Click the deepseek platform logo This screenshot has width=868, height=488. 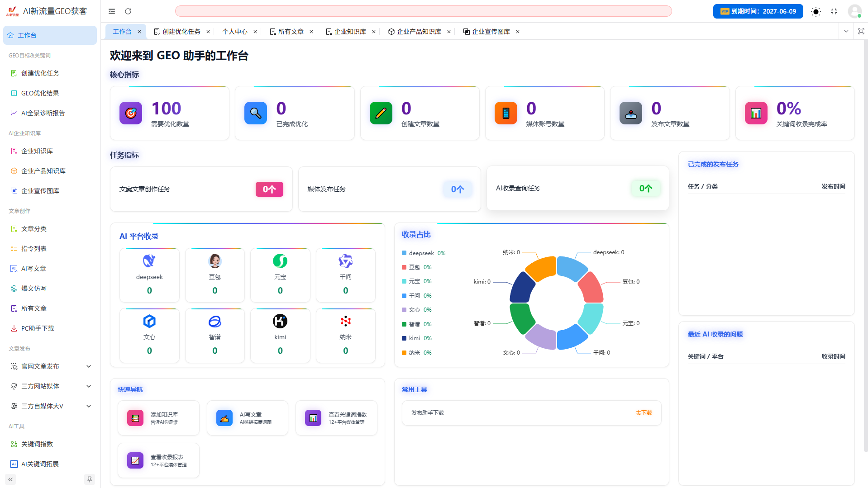click(x=149, y=261)
